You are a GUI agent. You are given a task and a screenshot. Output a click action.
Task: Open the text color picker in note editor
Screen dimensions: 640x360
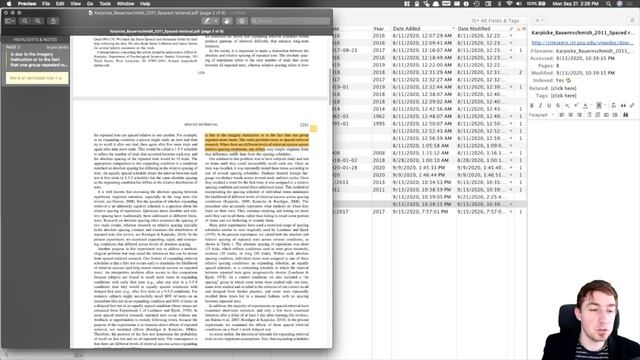(585, 106)
